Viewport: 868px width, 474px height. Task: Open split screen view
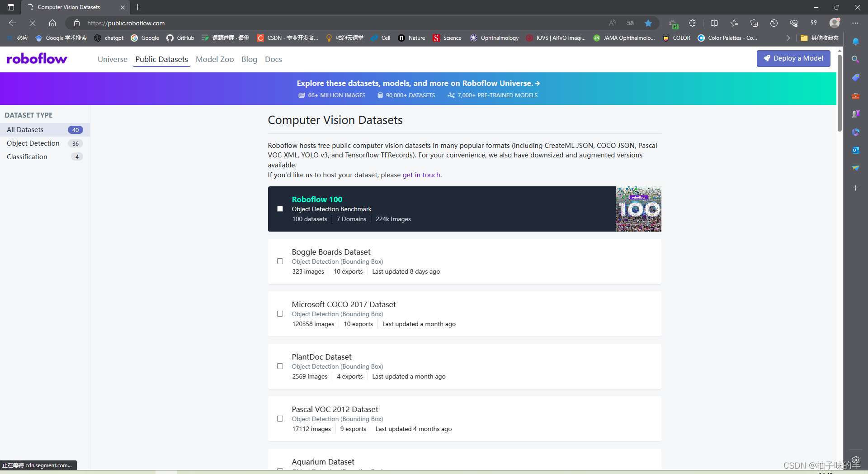tap(714, 23)
